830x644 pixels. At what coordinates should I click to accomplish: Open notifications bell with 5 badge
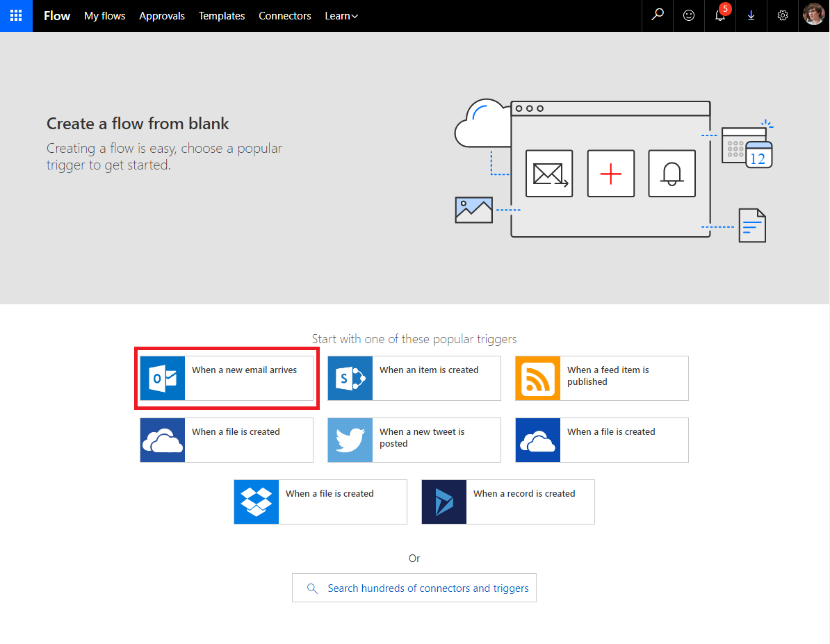[x=720, y=15]
